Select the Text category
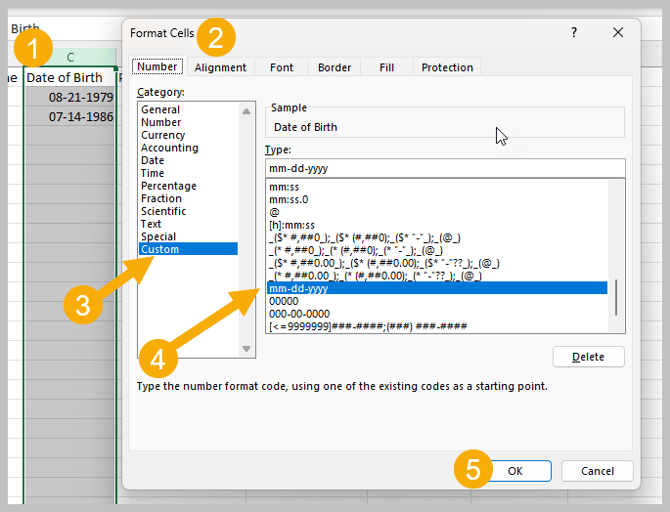This screenshot has height=512, width=670. (x=188, y=224)
